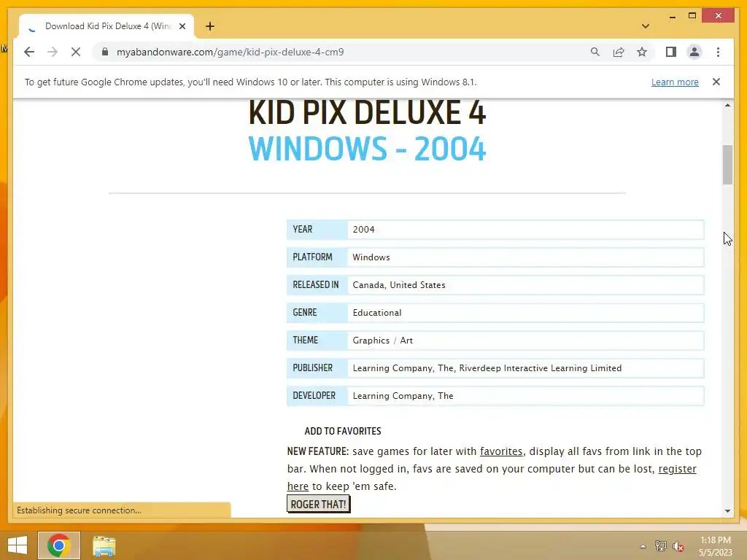The width and height of the screenshot is (747, 560).
Task: Expand tab search dropdown arrow
Action: 645,26
